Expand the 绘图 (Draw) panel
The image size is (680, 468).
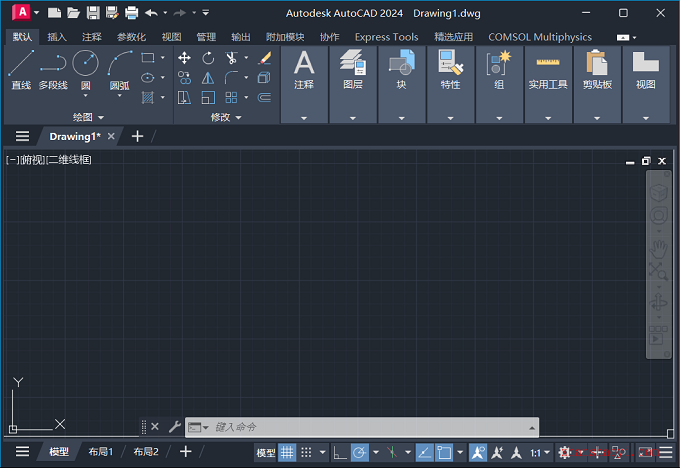[x=88, y=117]
